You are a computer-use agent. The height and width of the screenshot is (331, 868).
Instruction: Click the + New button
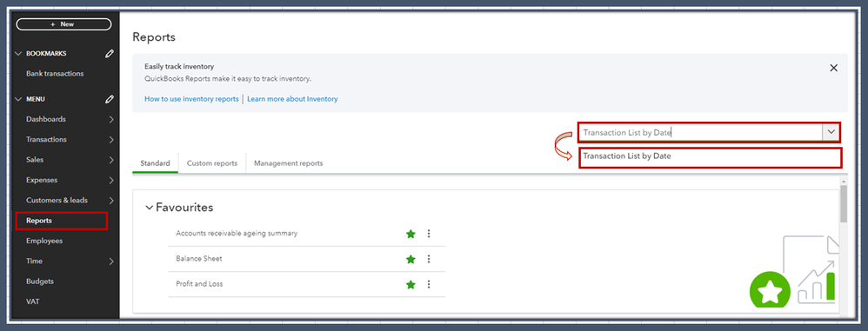tap(63, 24)
